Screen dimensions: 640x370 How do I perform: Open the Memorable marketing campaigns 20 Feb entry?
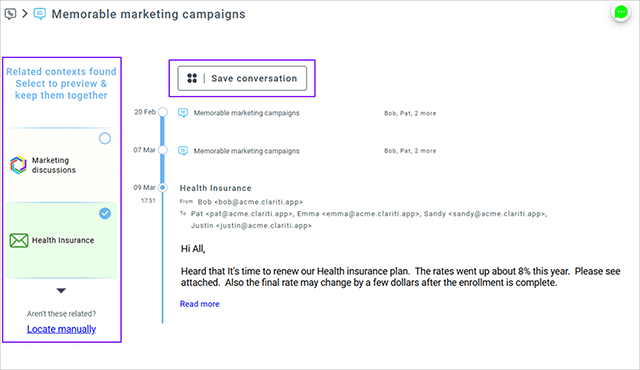246,113
